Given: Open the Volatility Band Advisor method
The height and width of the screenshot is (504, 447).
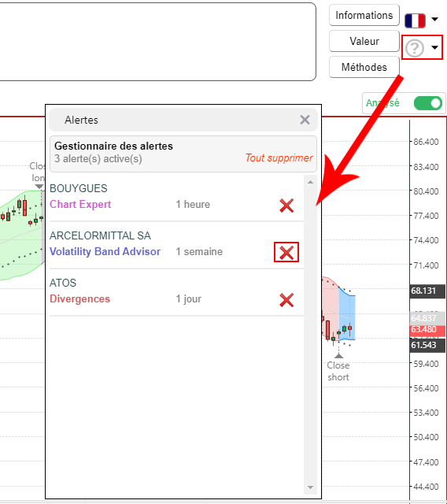Looking at the screenshot, I should click(x=105, y=251).
